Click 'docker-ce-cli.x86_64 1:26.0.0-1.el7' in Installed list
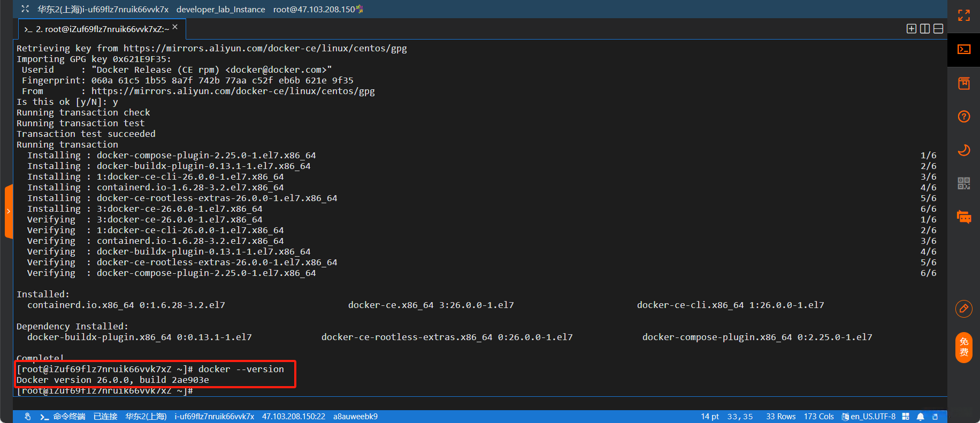This screenshot has height=423, width=980. pyautogui.click(x=731, y=305)
